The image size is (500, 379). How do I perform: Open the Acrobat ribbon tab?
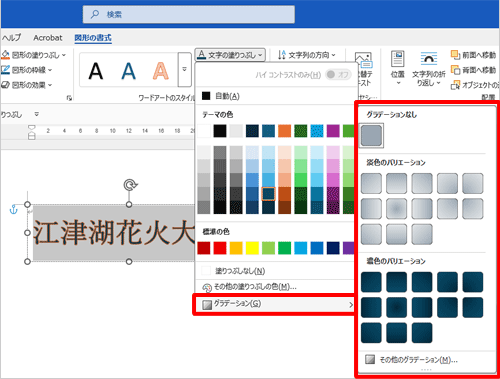(x=48, y=38)
